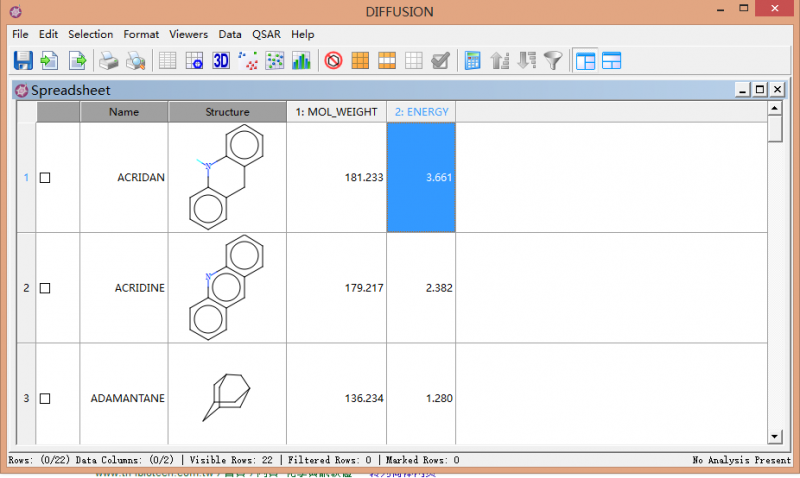Open the red and blue scatter plot viewer

click(x=248, y=61)
